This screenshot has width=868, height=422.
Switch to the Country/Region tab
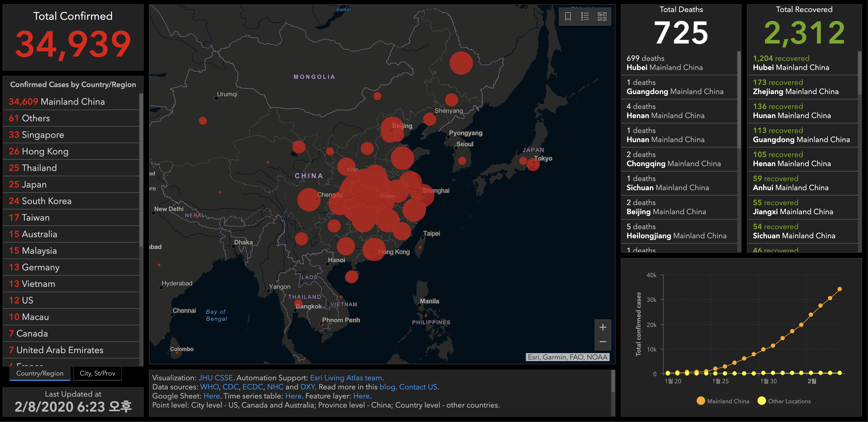coord(40,373)
